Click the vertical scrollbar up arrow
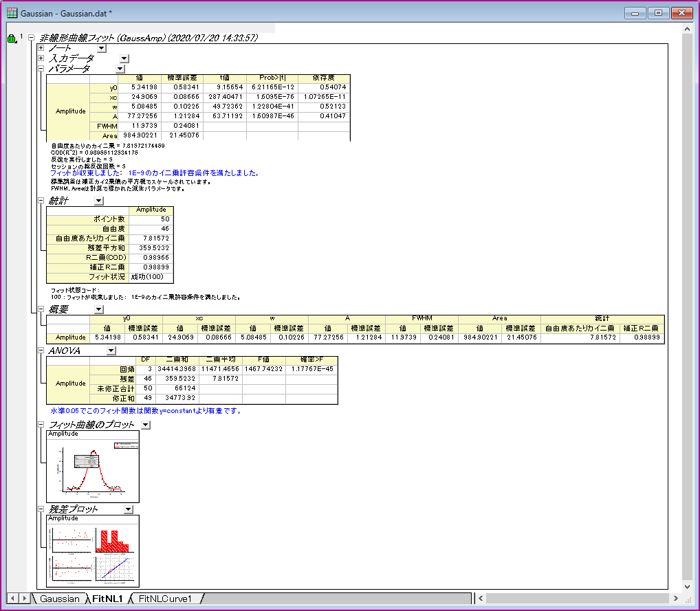The image size is (700, 611). click(687, 29)
